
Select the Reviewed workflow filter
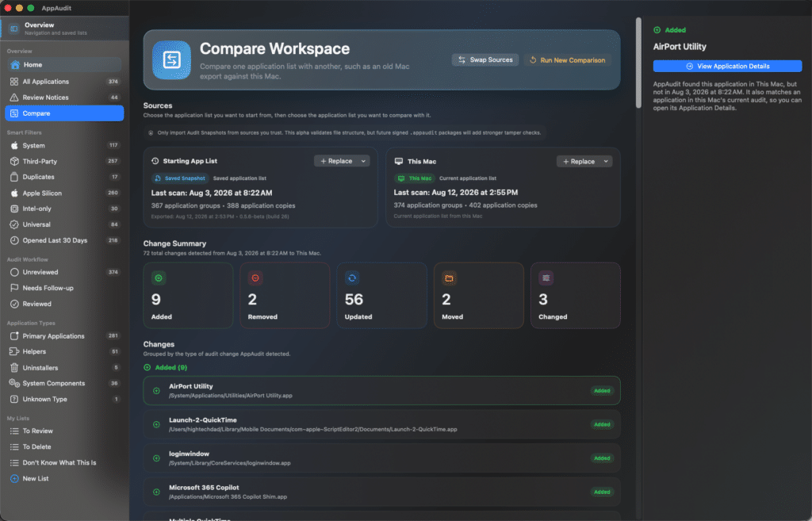[x=64, y=304]
